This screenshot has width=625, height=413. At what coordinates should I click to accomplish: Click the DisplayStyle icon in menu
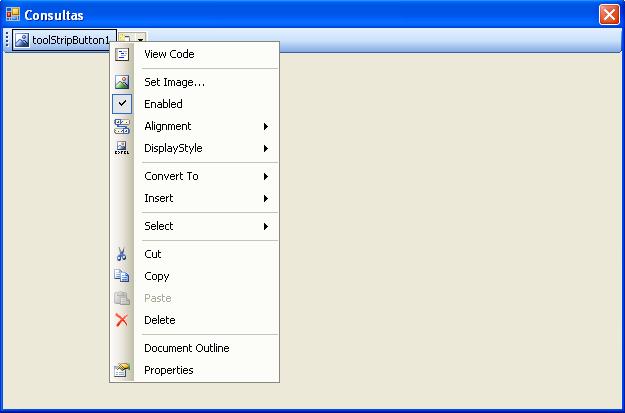(x=122, y=148)
